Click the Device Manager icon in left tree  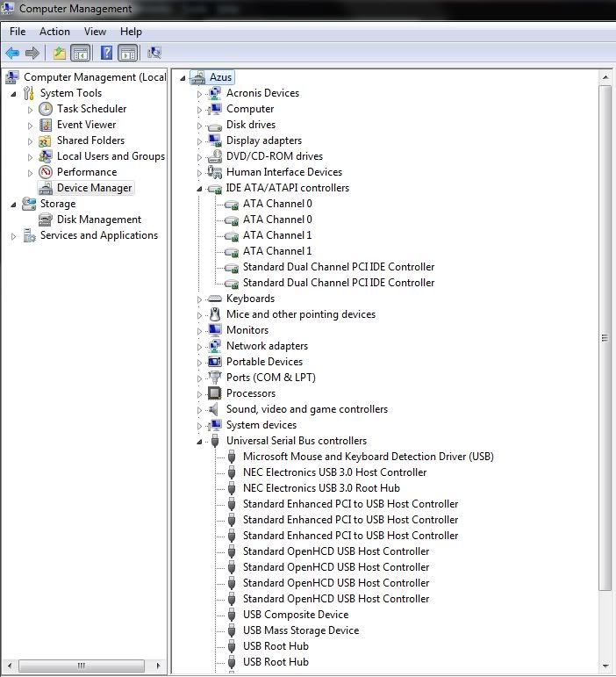[46, 188]
